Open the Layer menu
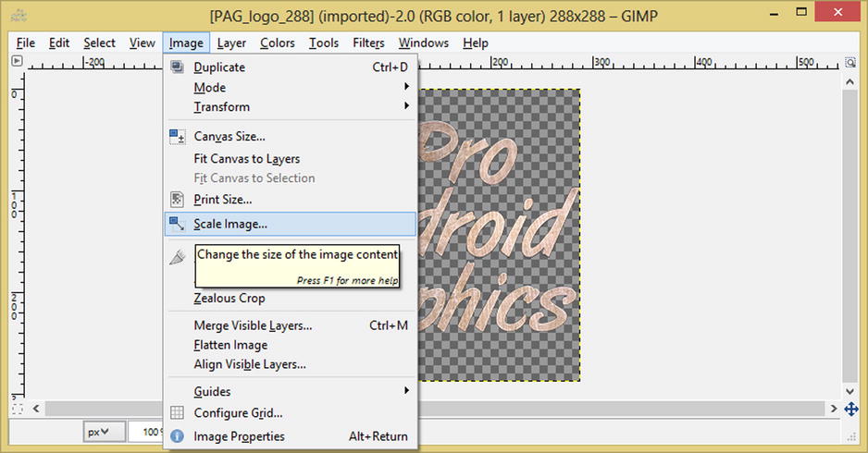The height and width of the screenshot is (453, 868). 231,43
